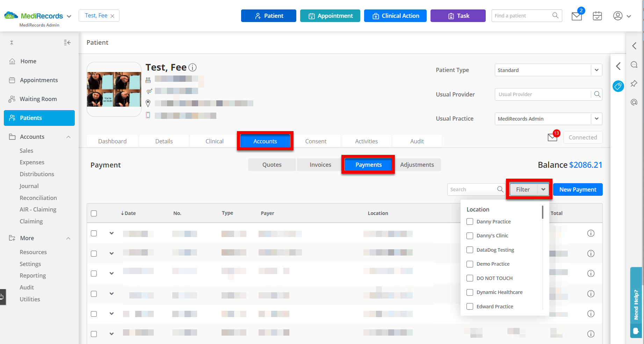Open the user profile account icon
The height and width of the screenshot is (344, 644).
point(618,16)
